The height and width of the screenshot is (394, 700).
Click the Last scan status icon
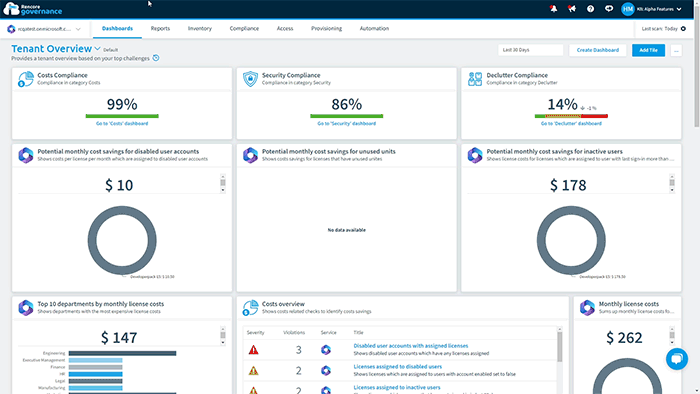683,29
